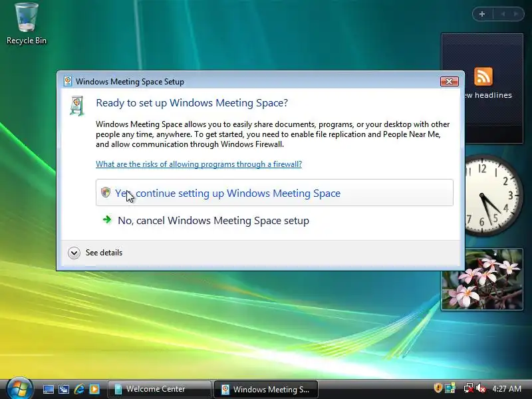Open the firewall risks help link
This screenshot has height=399, width=532.
[x=198, y=164]
